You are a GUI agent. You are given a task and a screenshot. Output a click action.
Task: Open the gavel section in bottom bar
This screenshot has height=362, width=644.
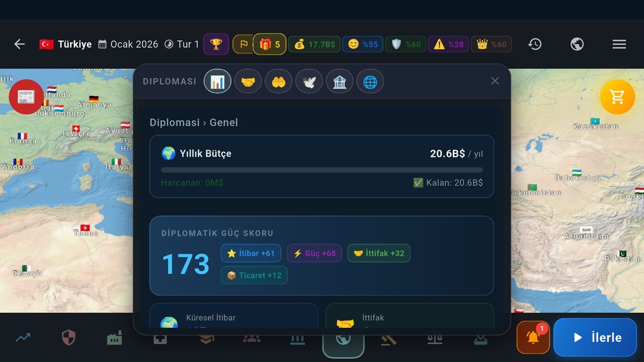[389, 339]
